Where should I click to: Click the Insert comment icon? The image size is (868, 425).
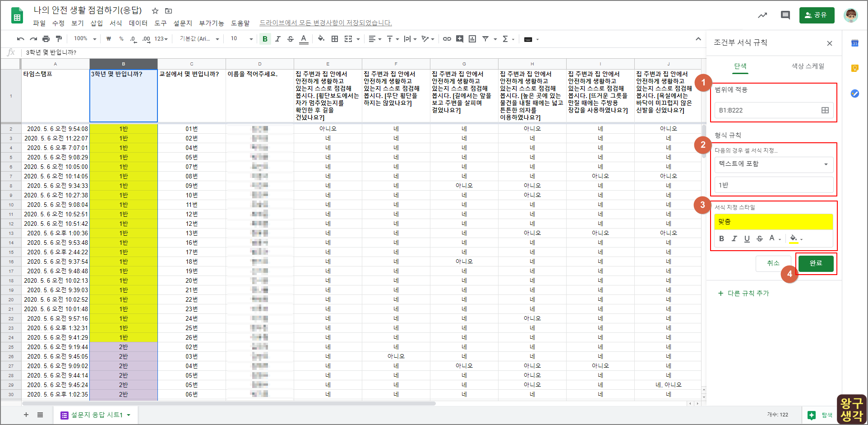click(459, 39)
